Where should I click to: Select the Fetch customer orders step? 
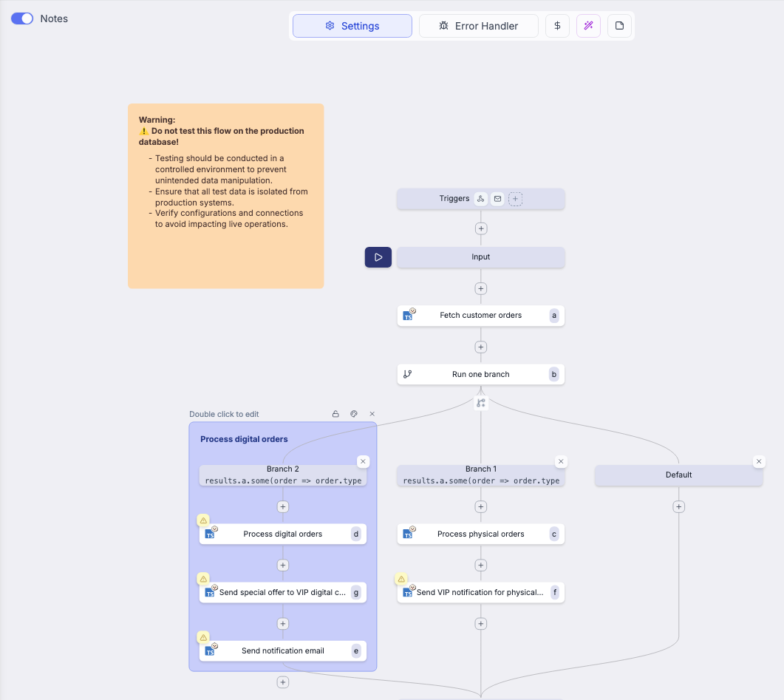480,316
